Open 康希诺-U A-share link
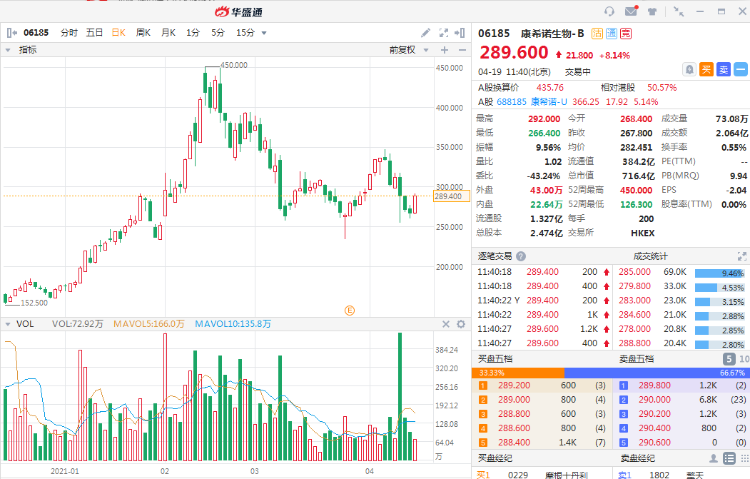 click(549, 102)
